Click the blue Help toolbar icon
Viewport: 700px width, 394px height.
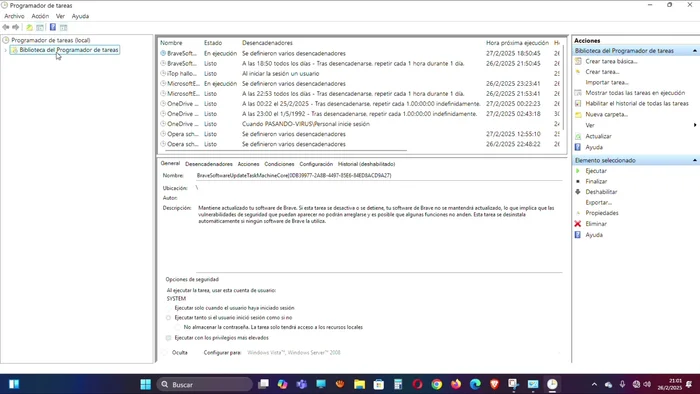tap(53, 27)
